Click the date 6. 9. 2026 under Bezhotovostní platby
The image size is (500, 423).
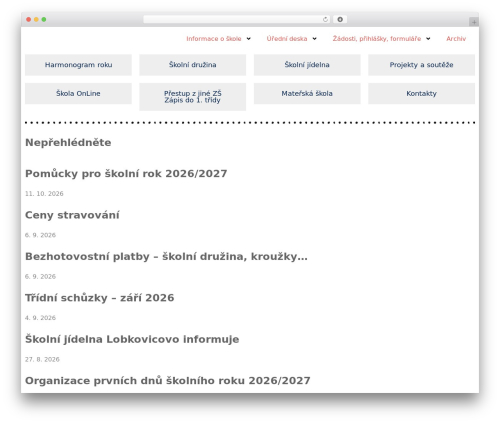[x=40, y=277]
